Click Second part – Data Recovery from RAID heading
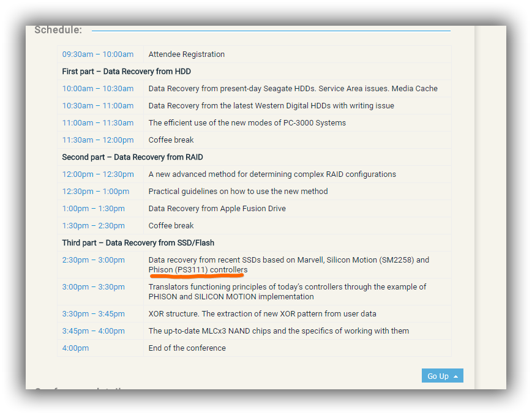 132,157
